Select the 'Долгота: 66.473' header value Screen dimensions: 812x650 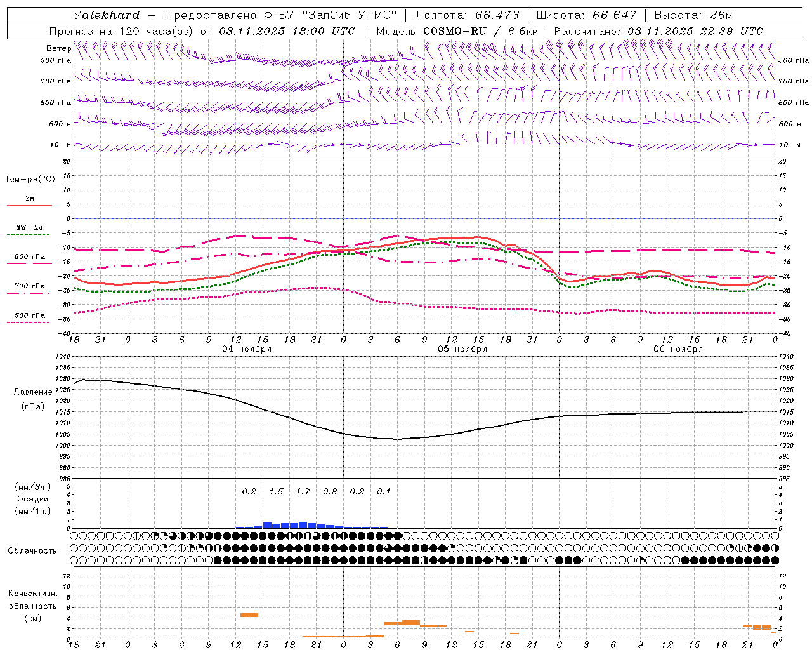pos(467,15)
